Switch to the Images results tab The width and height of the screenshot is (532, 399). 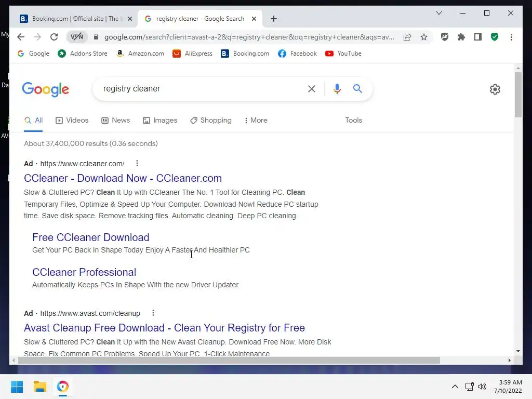click(160, 121)
